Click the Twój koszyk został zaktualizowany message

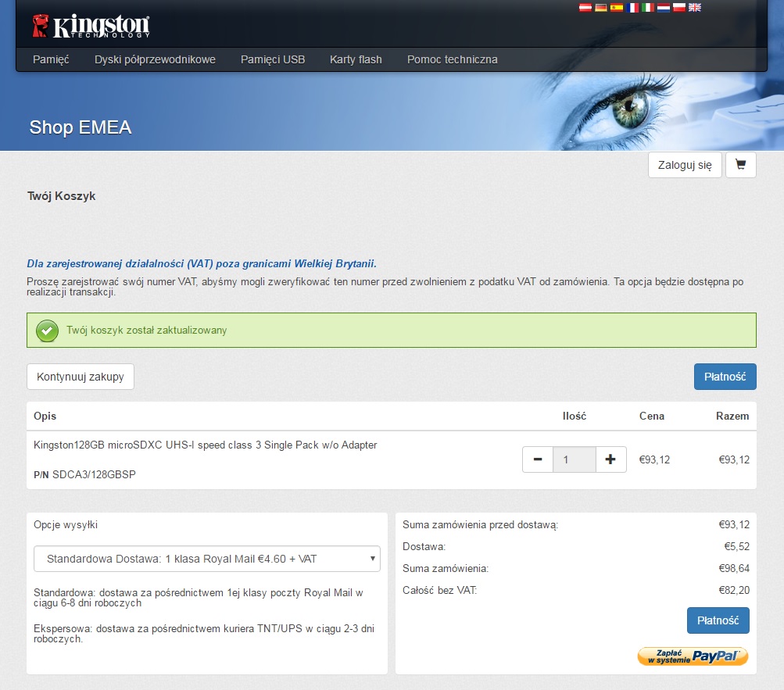146,331
